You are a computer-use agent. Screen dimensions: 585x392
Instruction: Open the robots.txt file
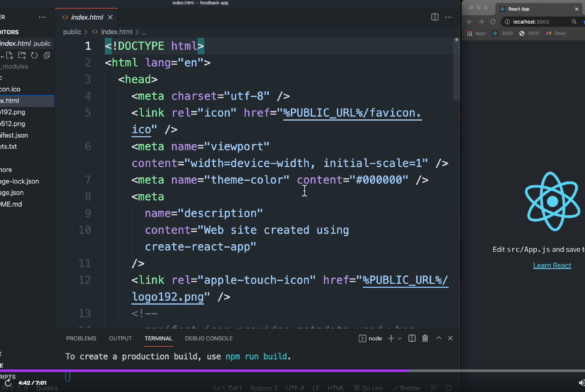click(9, 147)
